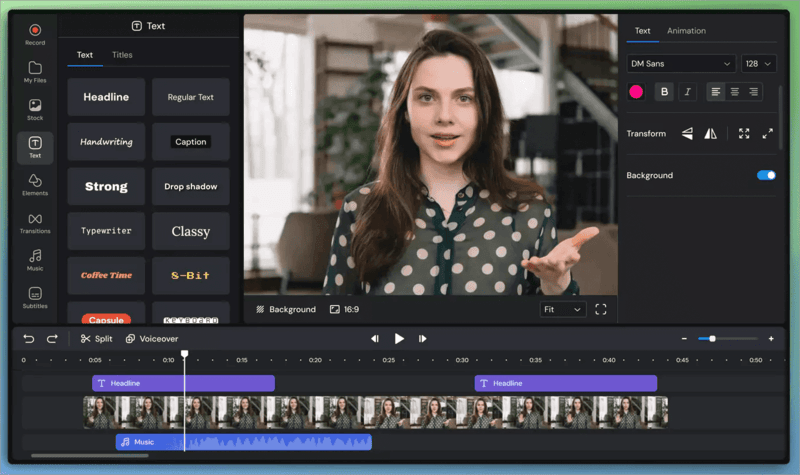Open the font size 128 dropdown
800x475 pixels.
point(759,64)
